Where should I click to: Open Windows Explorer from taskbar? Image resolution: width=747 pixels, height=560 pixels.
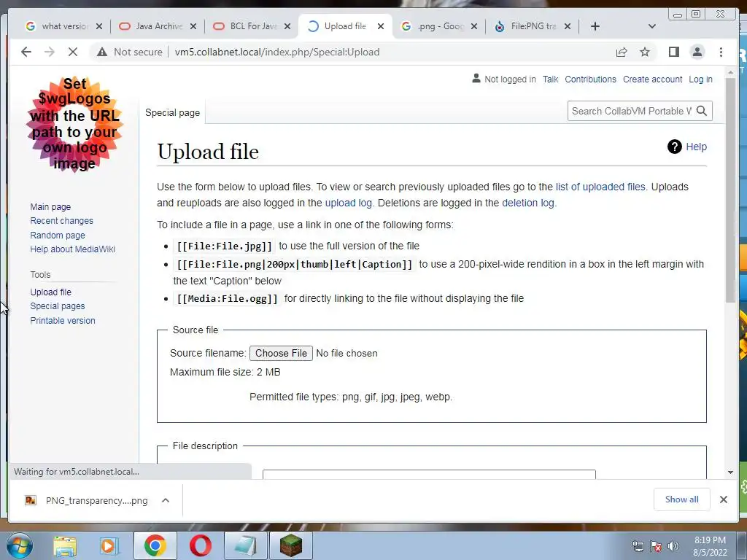click(65, 546)
